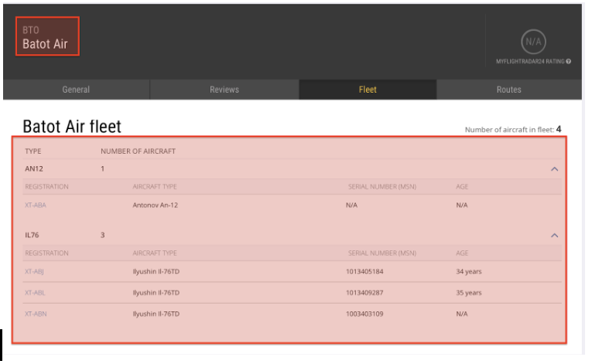
Task: Click the rating help question-mark icon
Action: pyautogui.click(x=568, y=62)
